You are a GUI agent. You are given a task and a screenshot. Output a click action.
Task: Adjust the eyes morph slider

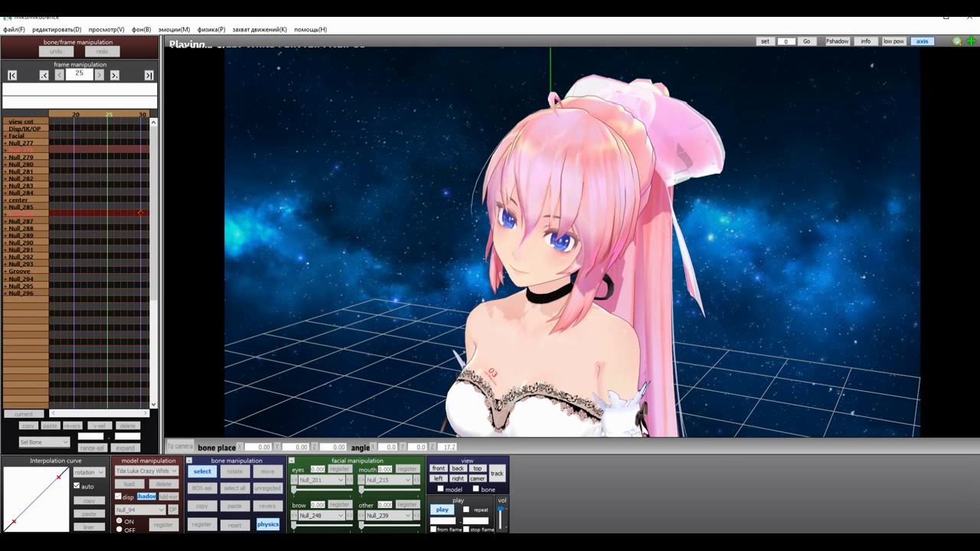point(322,490)
